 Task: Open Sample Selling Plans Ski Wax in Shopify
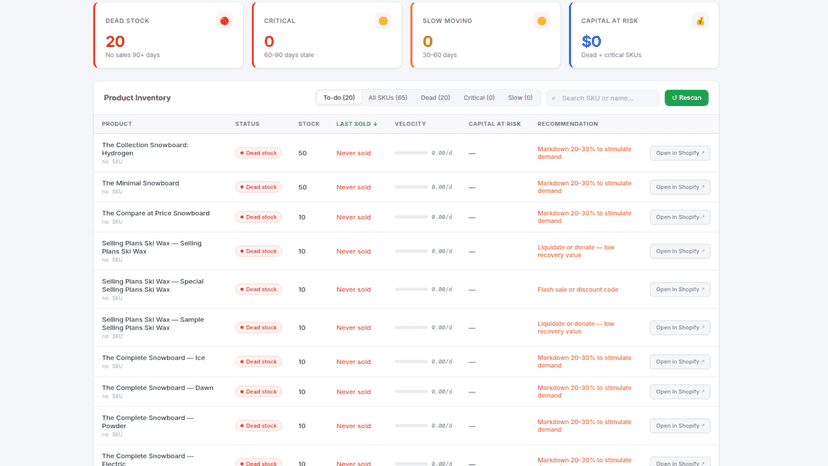tap(680, 328)
